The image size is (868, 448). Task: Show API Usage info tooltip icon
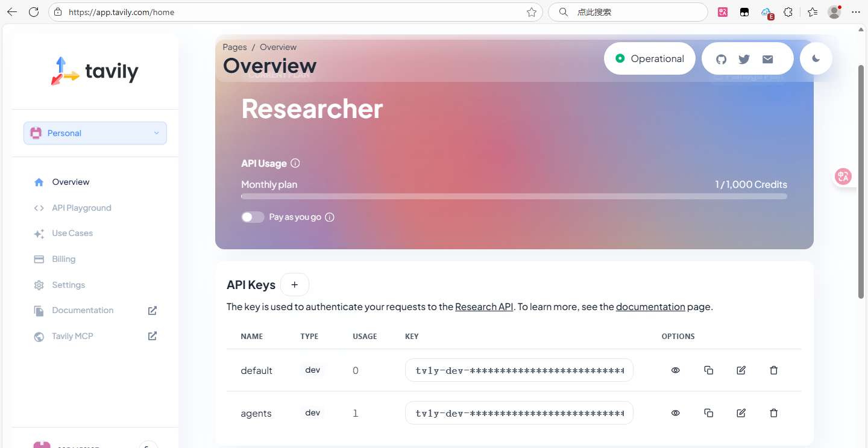295,163
